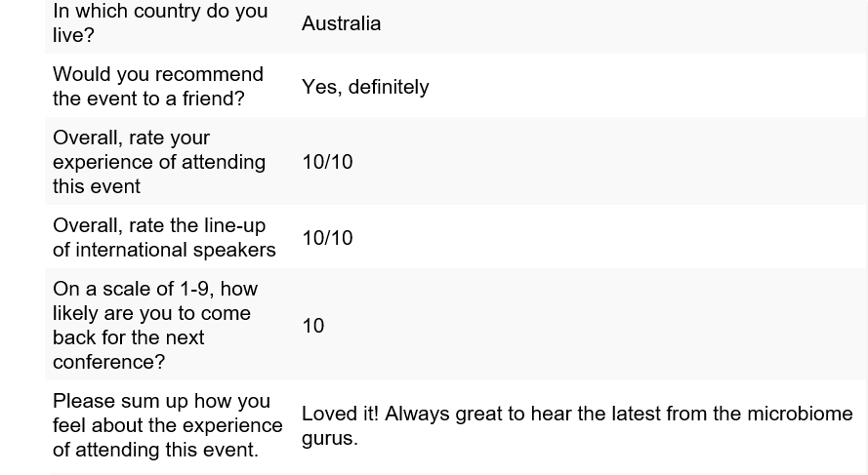Select 'rate the line-up of international speakers' label
Image resolution: width=868 pixels, height=475 pixels.
click(x=164, y=238)
